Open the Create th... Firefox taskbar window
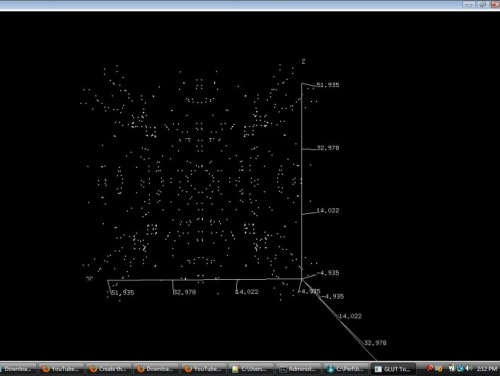 109,369
